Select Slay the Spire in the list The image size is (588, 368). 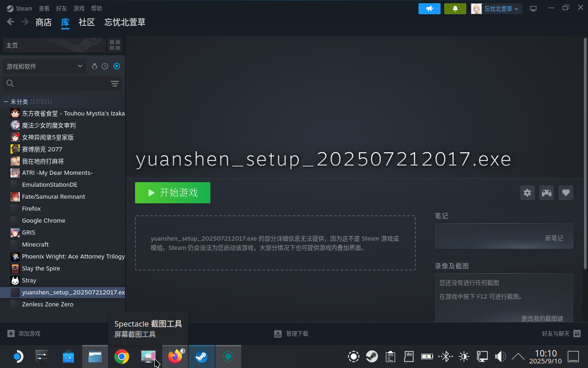tap(63, 269)
